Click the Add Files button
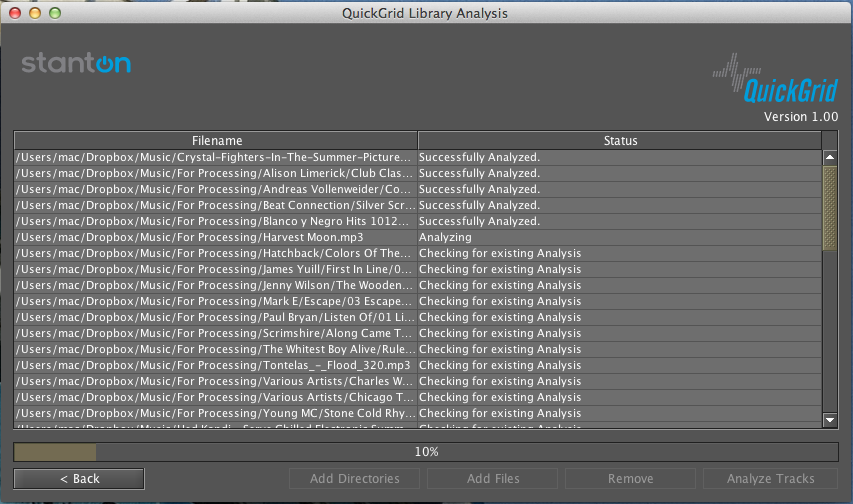Screen dimensions: 853x504 (493, 479)
